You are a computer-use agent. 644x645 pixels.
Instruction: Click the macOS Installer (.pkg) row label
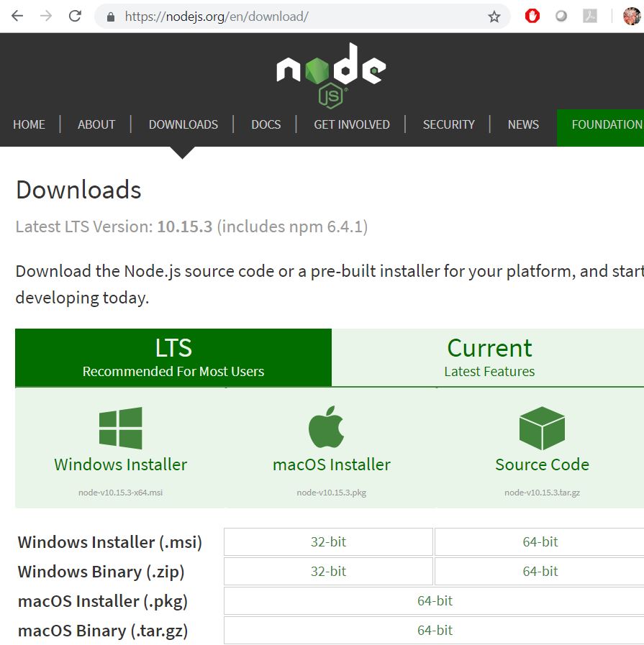(x=103, y=601)
